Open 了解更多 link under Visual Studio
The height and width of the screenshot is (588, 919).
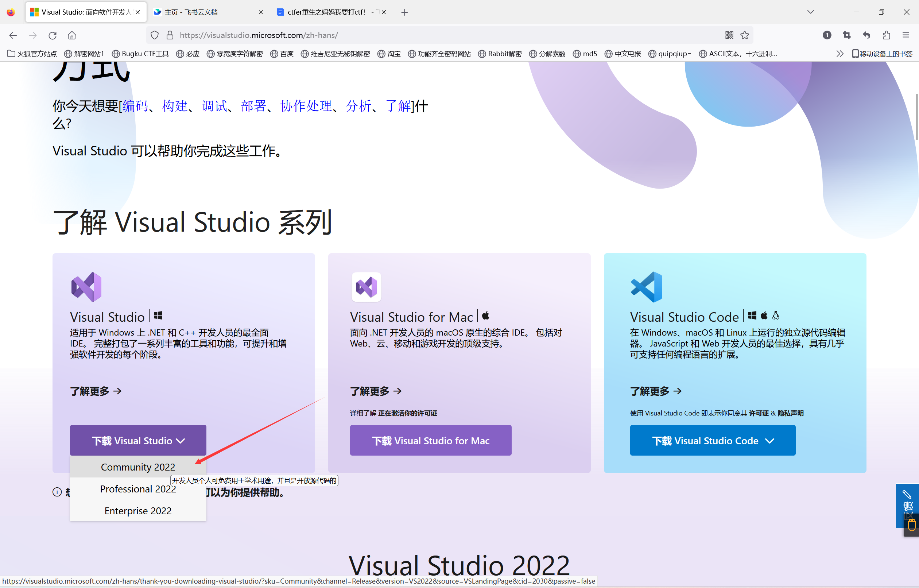pos(96,391)
